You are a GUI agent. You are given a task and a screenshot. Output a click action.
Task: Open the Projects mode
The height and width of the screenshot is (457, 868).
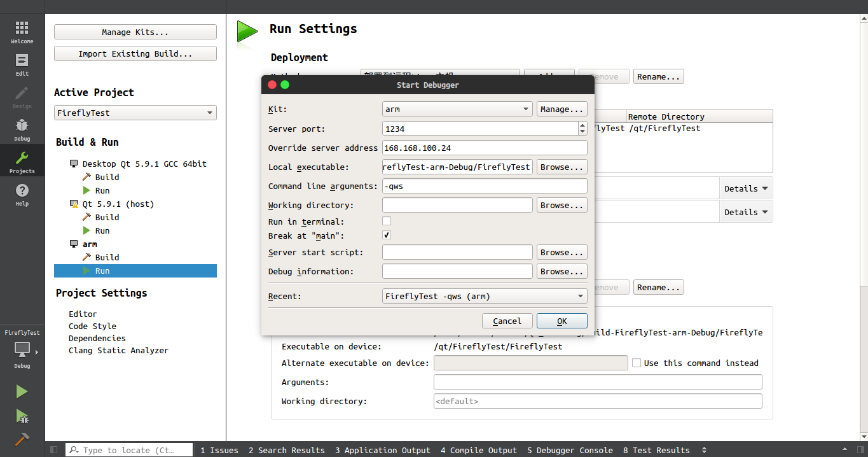22,162
